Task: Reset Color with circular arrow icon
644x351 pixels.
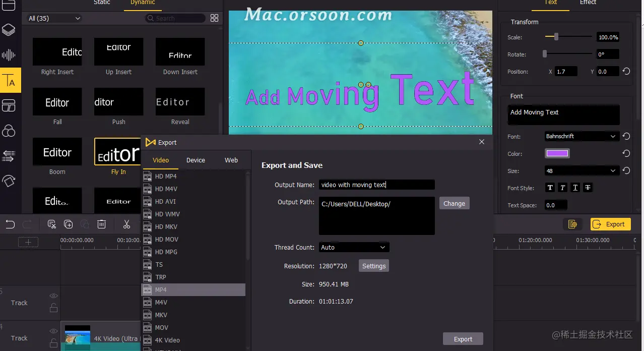Action: 626,153
